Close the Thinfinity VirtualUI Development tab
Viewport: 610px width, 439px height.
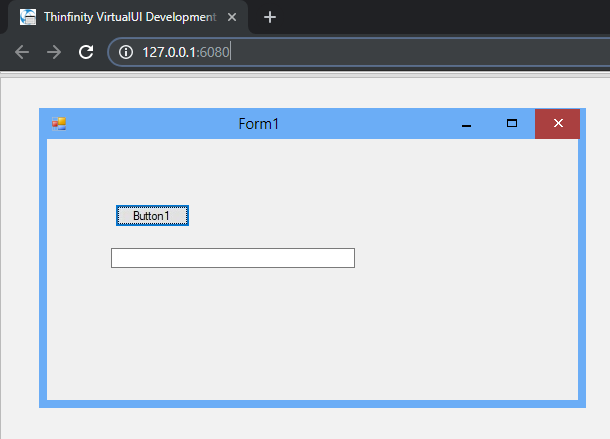232,17
